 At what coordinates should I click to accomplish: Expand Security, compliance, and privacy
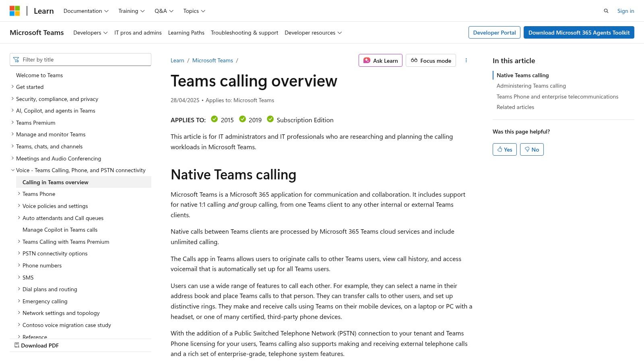[57, 99]
